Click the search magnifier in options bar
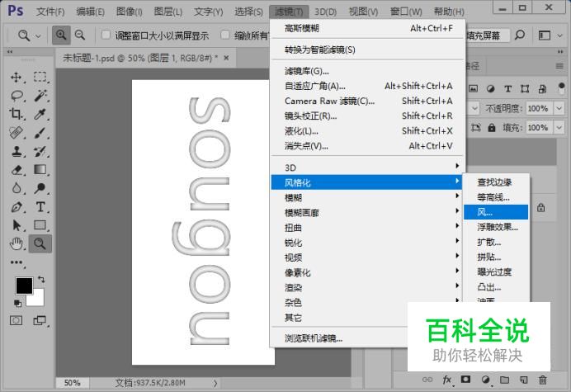This screenshot has width=571, height=392. point(520,35)
